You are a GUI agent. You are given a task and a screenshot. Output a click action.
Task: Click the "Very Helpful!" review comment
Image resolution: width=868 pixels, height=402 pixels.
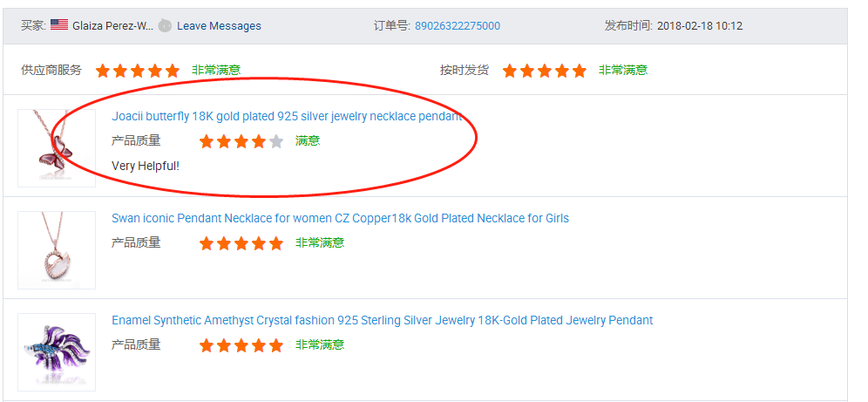146,165
